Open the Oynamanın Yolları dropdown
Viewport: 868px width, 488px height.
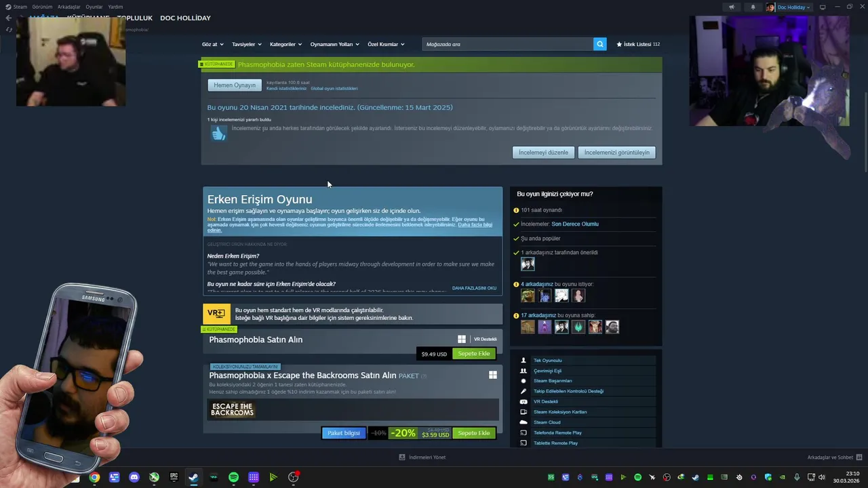[334, 44]
